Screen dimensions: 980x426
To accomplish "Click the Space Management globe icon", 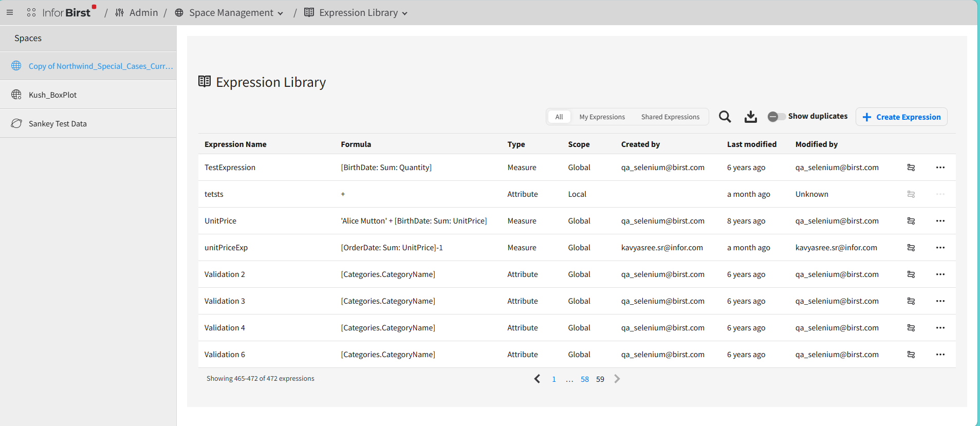I will point(179,12).
